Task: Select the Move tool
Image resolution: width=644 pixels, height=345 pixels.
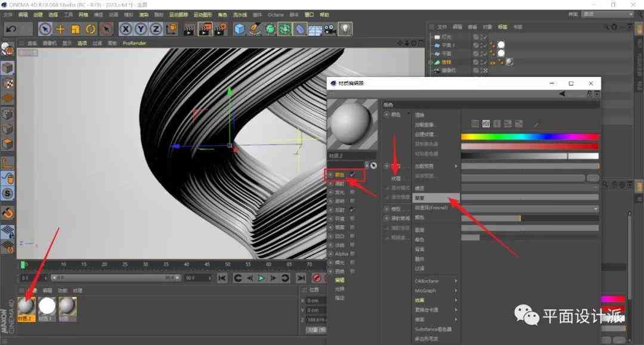Action: pos(60,29)
